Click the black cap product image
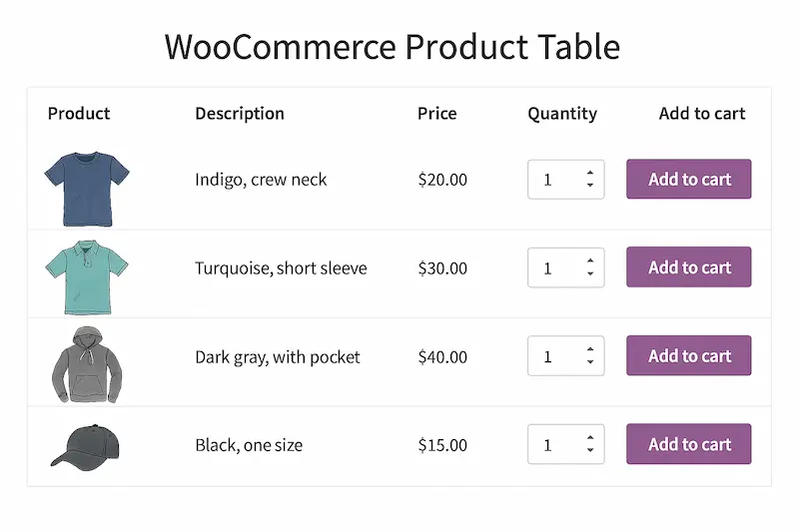This screenshot has height=532, width=799. pyautogui.click(x=85, y=446)
